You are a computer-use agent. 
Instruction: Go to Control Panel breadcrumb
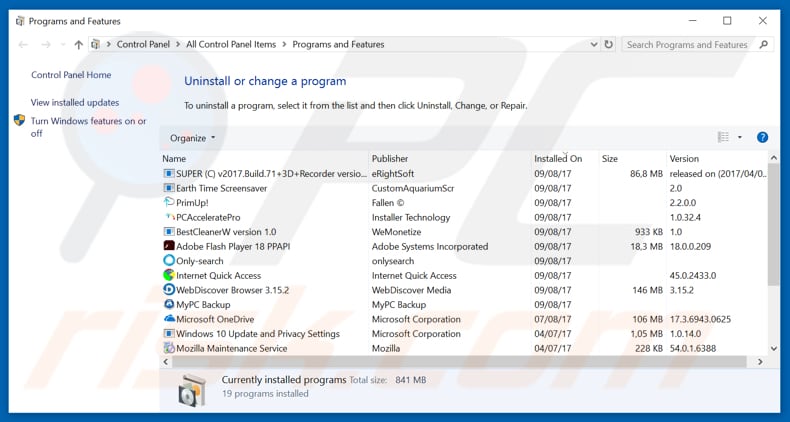(143, 44)
